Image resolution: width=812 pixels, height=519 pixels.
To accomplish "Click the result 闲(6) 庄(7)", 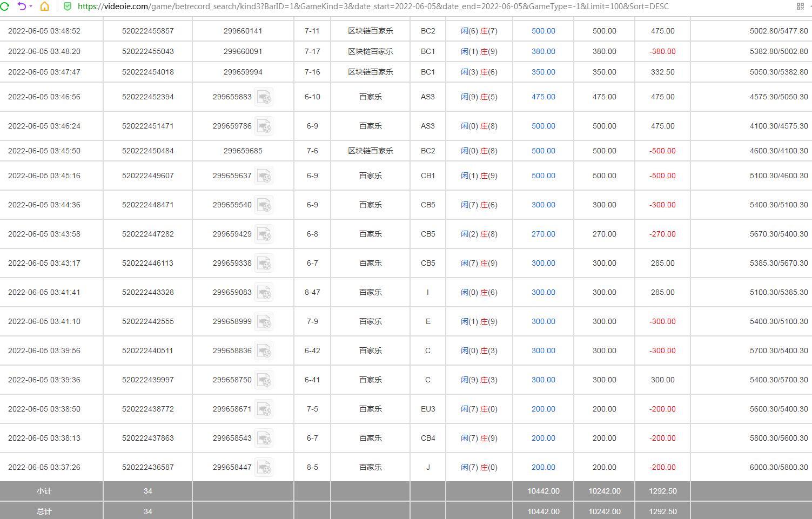I will (479, 31).
